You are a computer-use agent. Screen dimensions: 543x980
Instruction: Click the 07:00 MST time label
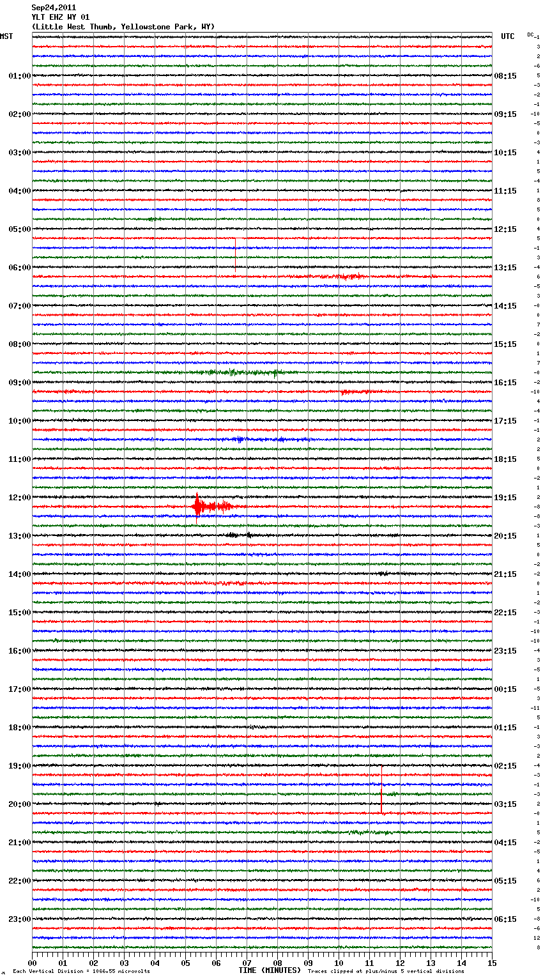point(20,306)
